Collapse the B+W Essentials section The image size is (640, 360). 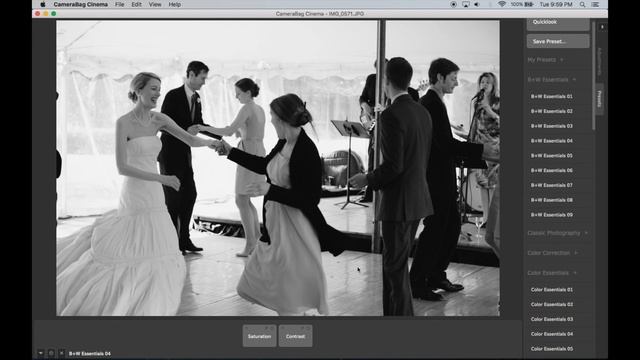[551, 80]
